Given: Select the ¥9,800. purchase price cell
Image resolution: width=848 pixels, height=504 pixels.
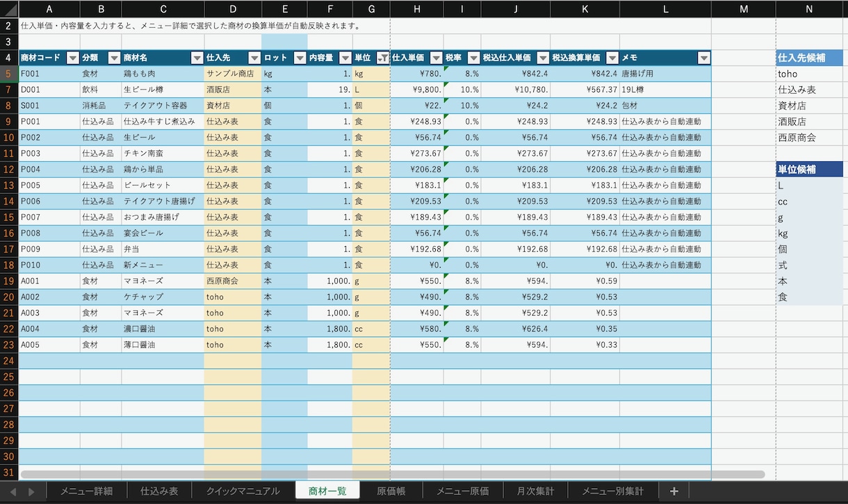Looking at the screenshot, I should 416,90.
